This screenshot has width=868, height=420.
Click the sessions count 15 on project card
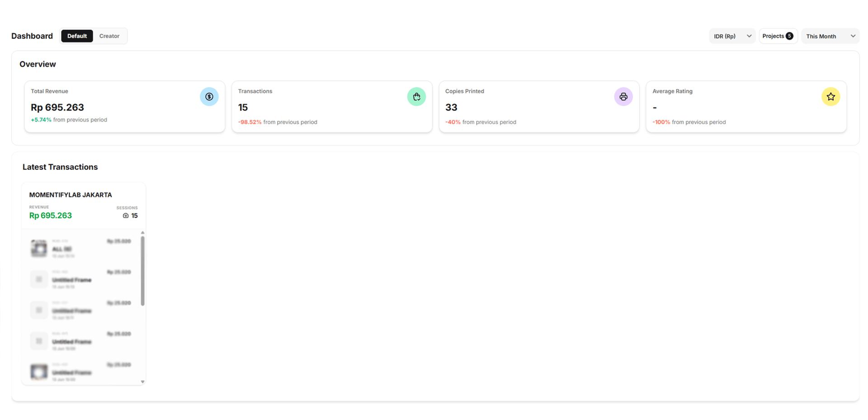coord(134,216)
